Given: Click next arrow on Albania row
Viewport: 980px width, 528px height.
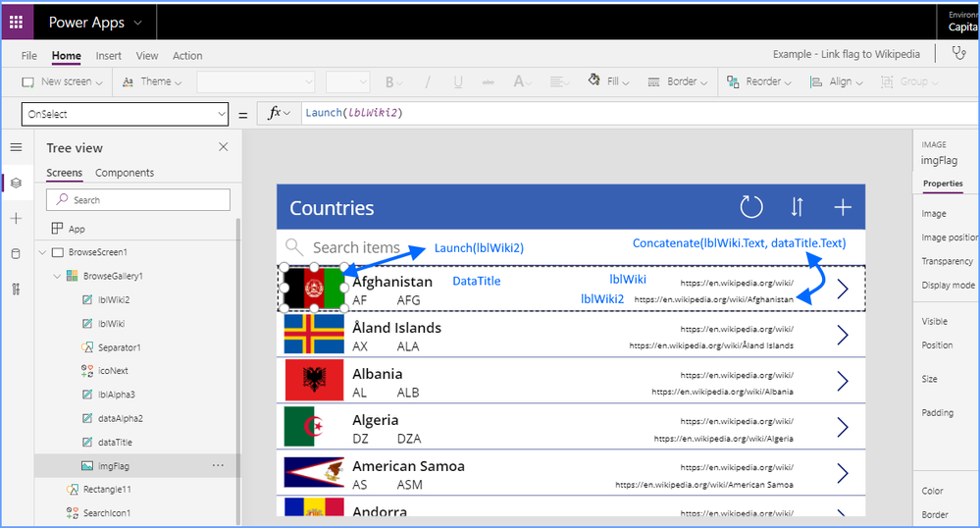Looking at the screenshot, I should pyautogui.click(x=843, y=381).
